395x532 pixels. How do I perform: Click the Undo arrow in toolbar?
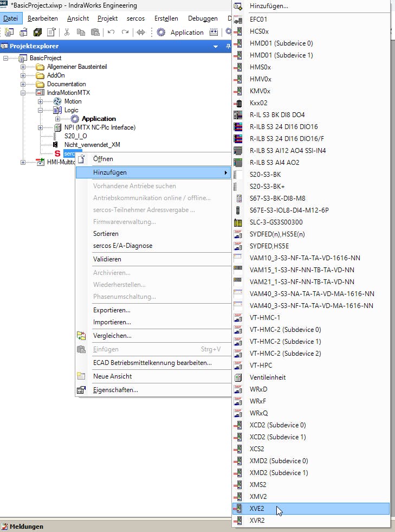tap(111, 33)
